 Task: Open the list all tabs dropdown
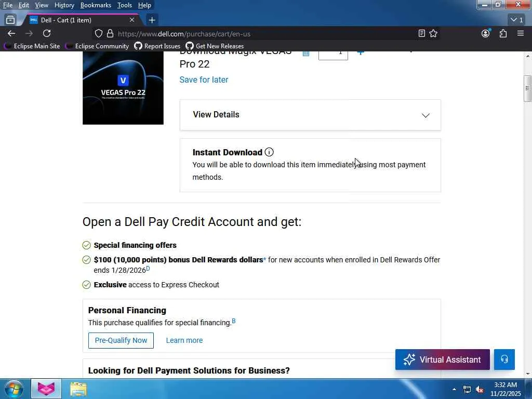click(x=517, y=20)
